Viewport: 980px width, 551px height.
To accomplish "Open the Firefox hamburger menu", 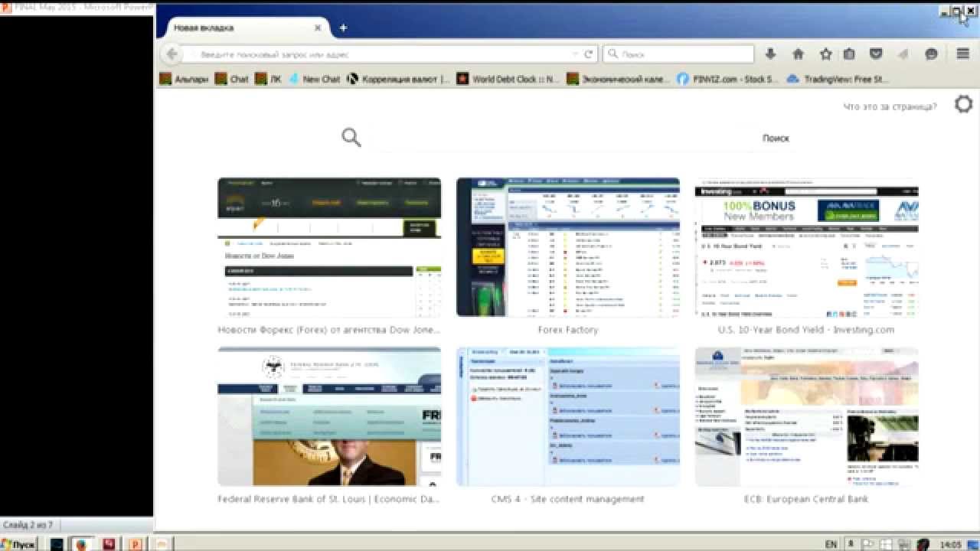I will click(963, 54).
